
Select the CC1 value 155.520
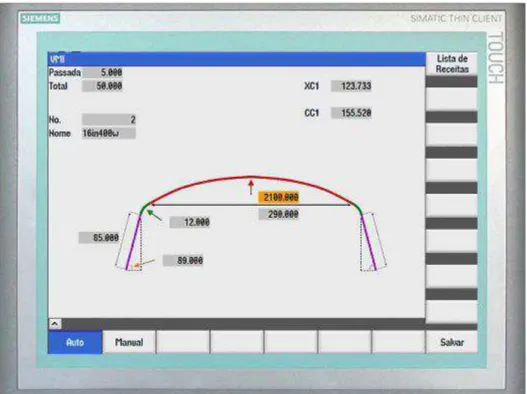351,113
